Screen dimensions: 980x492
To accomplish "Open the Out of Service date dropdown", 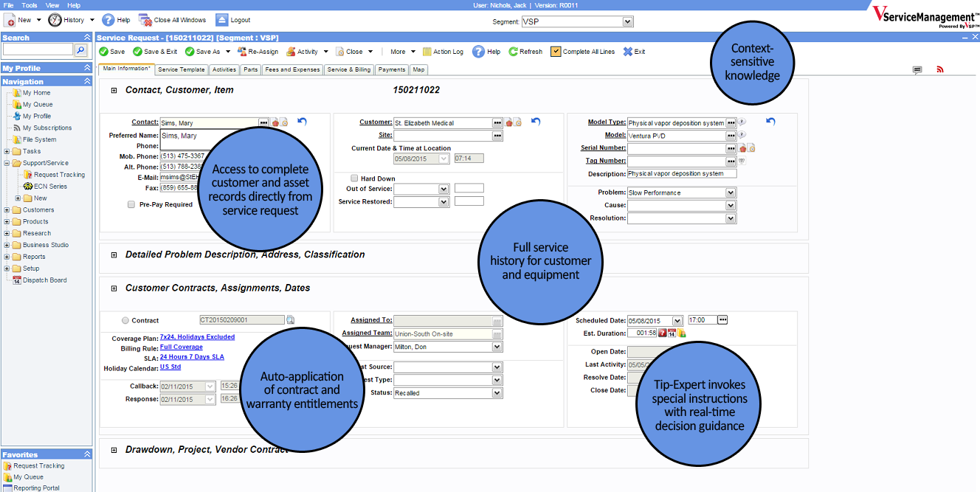I will coord(444,189).
